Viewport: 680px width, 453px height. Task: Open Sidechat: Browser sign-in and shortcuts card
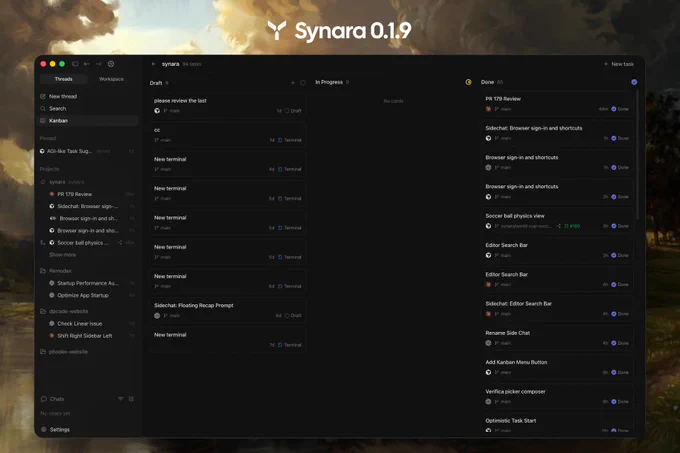557,133
